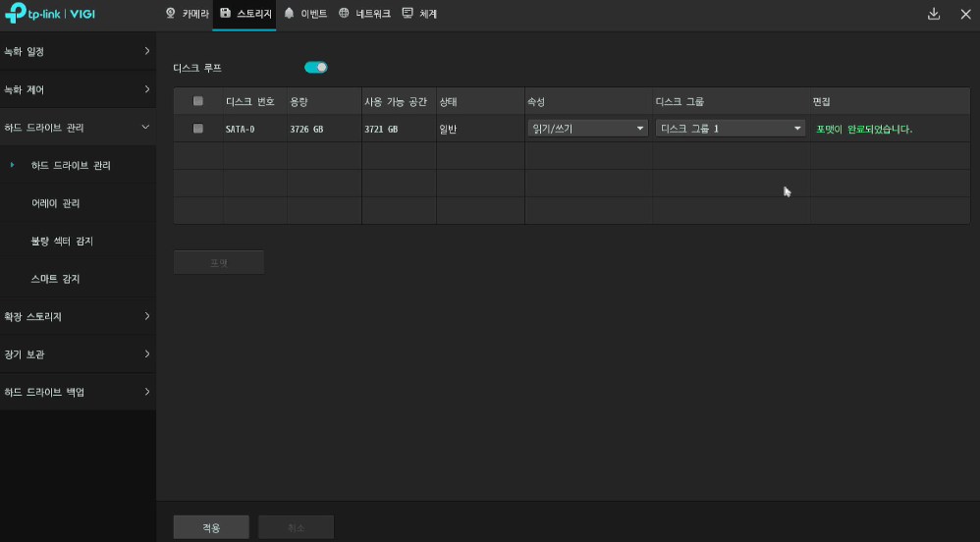This screenshot has height=542, width=980.
Task: Open the 디스크 그룹 1 dropdown
Action: pyautogui.click(x=731, y=129)
